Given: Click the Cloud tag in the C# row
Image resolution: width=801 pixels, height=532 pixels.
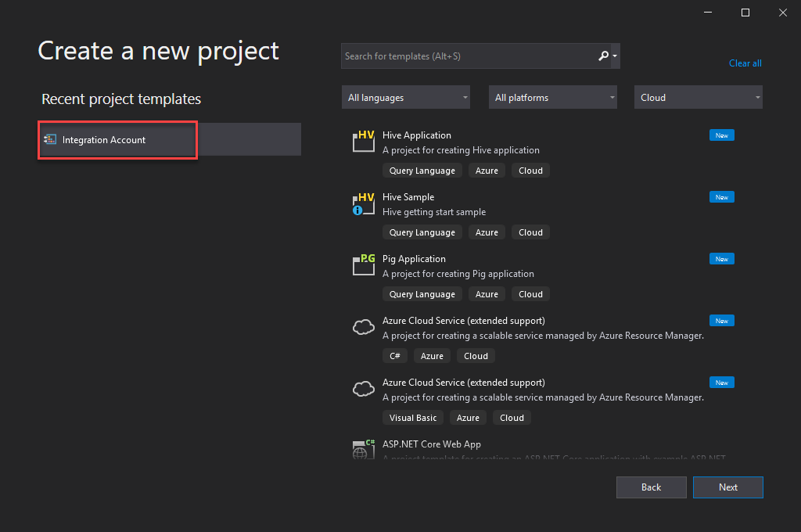Looking at the screenshot, I should (476, 356).
